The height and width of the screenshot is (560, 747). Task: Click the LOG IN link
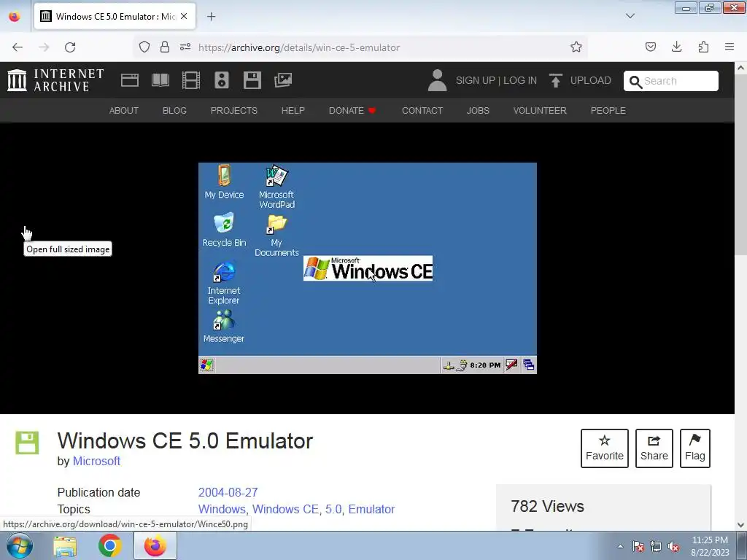point(519,80)
